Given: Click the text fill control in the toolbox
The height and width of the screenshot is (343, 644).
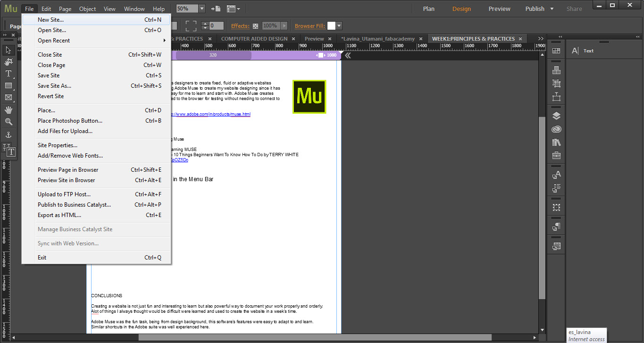Looking at the screenshot, I should [11, 152].
